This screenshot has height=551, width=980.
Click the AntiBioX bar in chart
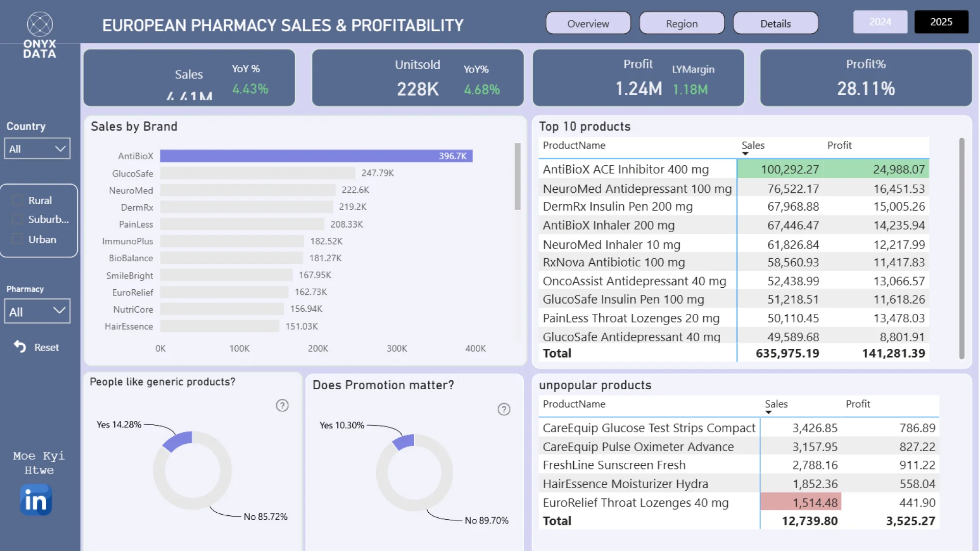[316, 156]
